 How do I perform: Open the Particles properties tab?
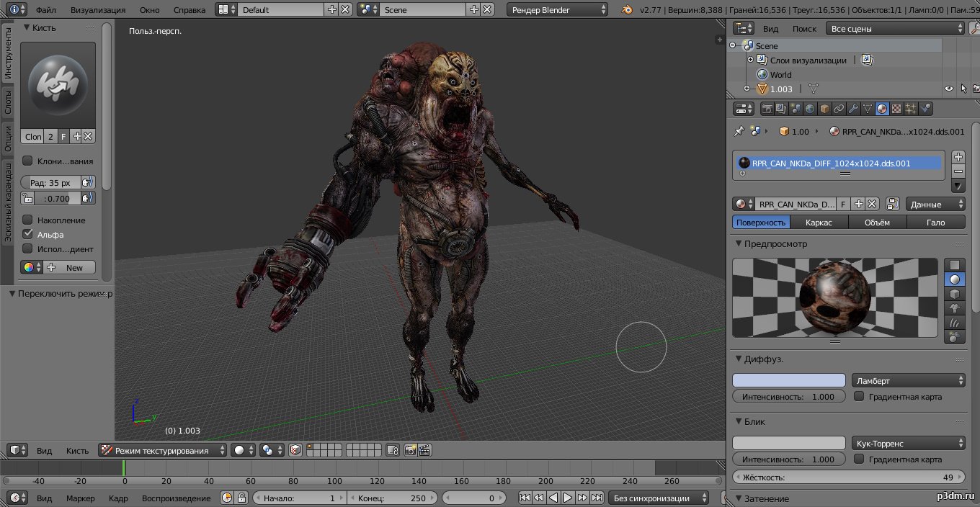coord(911,109)
